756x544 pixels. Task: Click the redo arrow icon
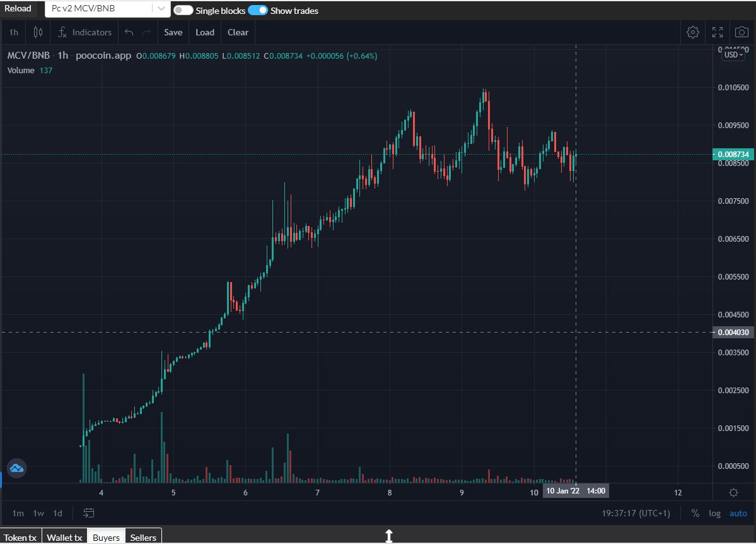(x=146, y=32)
